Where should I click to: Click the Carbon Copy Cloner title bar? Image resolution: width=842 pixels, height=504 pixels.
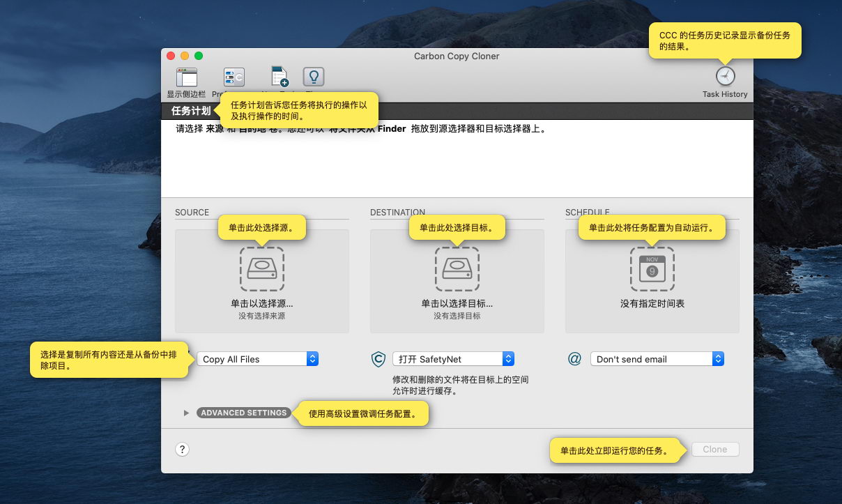(x=457, y=56)
